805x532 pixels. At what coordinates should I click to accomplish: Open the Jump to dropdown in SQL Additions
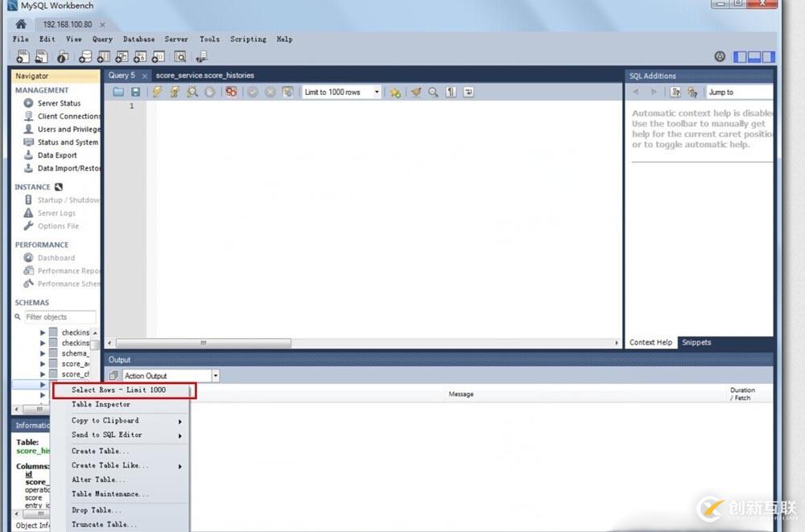tap(739, 92)
